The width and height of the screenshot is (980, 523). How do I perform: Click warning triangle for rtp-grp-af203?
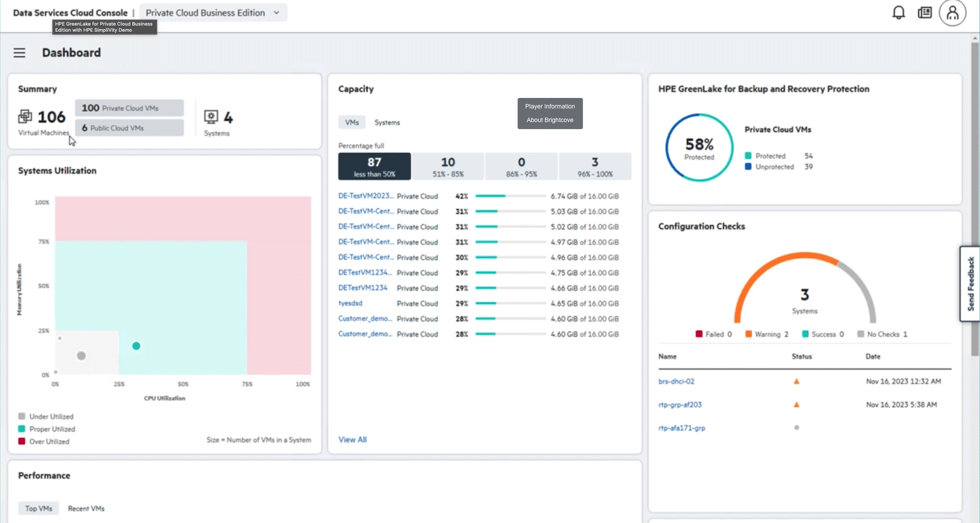tap(796, 405)
